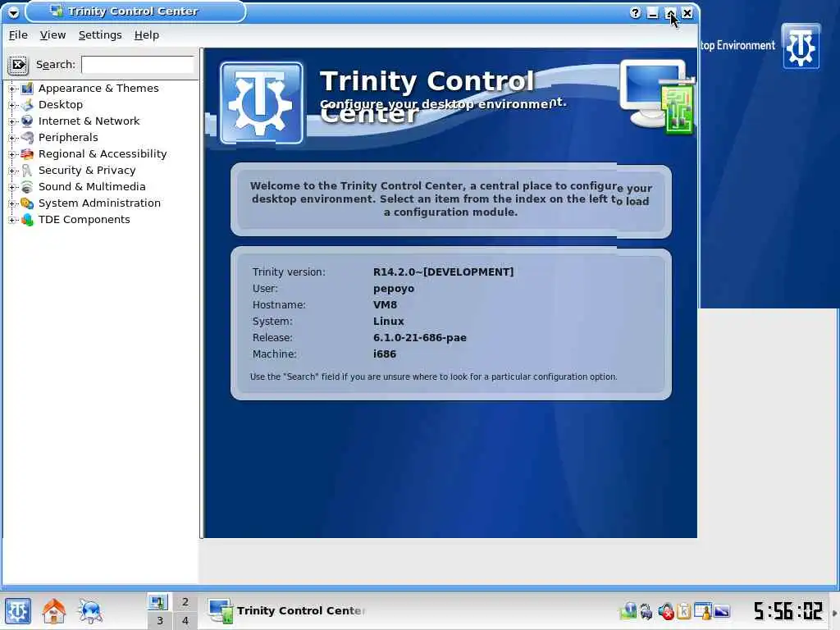The image size is (840, 630).
Task: Expand the Appearance & Themes tree node
Action: tap(11, 89)
